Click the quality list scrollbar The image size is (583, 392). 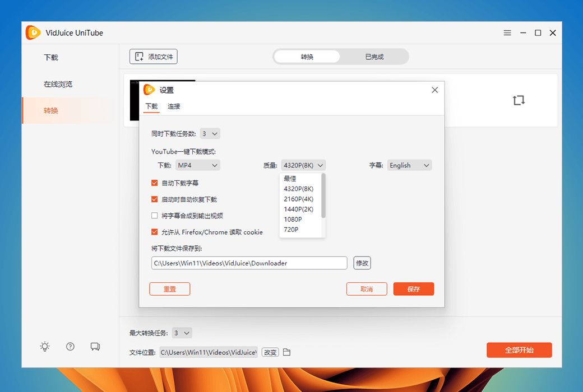click(323, 196)
